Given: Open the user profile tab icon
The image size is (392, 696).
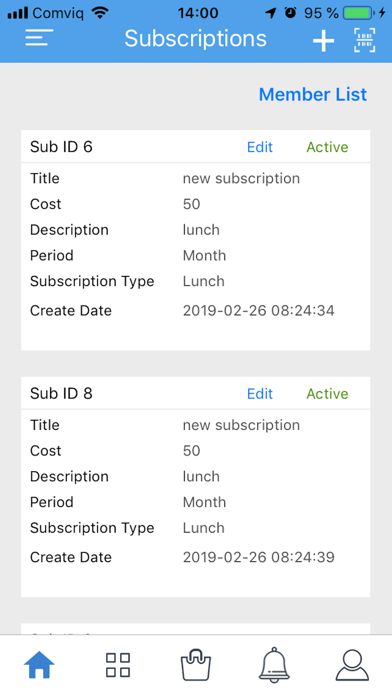Looking at the screenshot, I should click(x=352, y=664).
